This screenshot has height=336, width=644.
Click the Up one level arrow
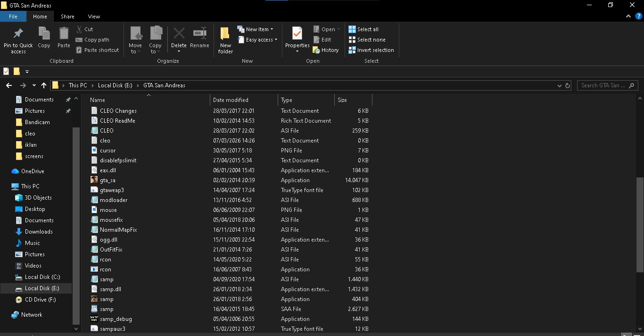(x=44, y=85)
